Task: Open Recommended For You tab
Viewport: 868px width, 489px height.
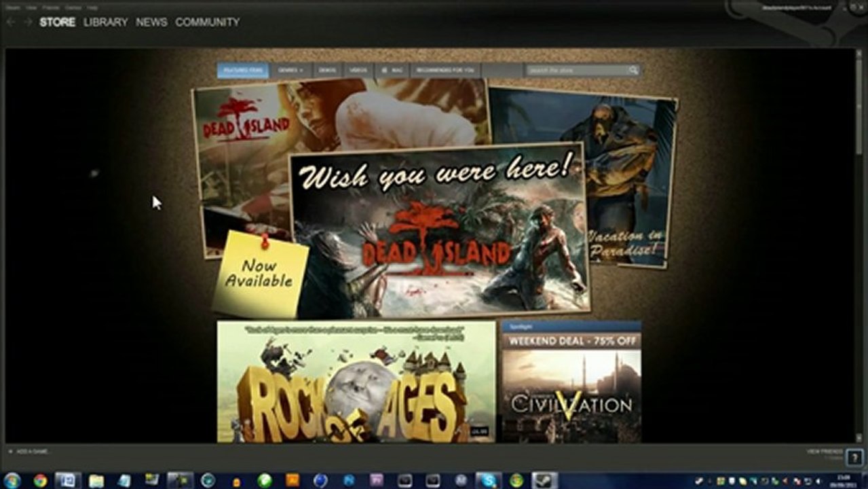Action: (x=446, y=70)
